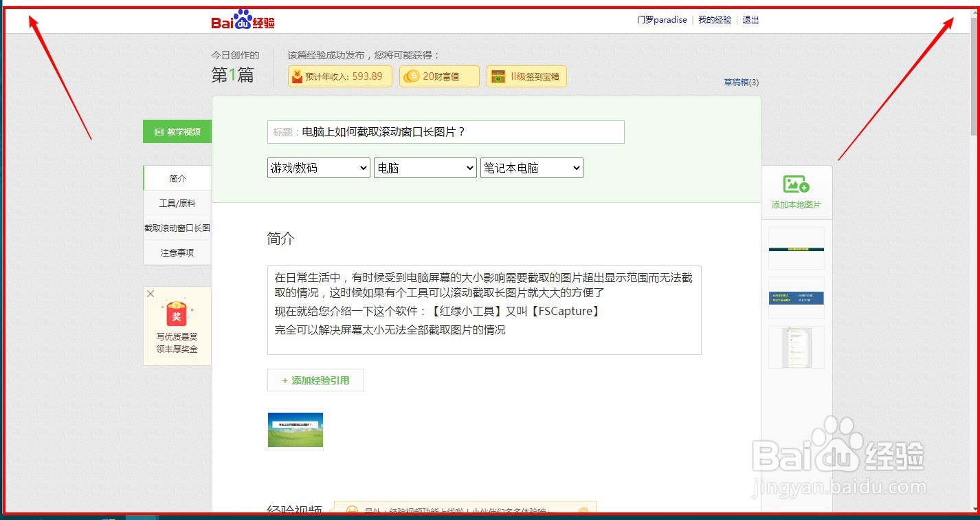Click the 添加经验引用 button
The height and width of the screenshot is (520, 980).
tap(315, 380)
